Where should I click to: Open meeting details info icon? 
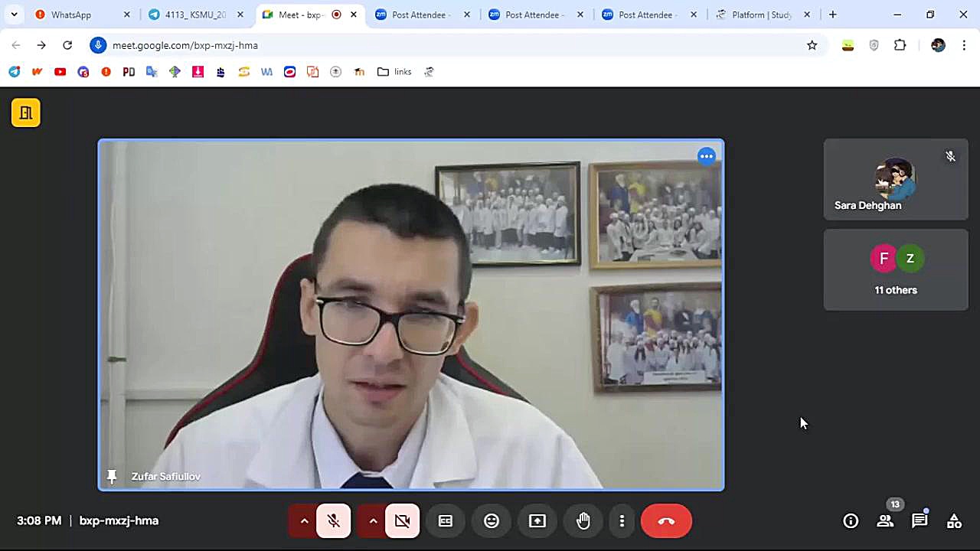click(x=851, y=521)
